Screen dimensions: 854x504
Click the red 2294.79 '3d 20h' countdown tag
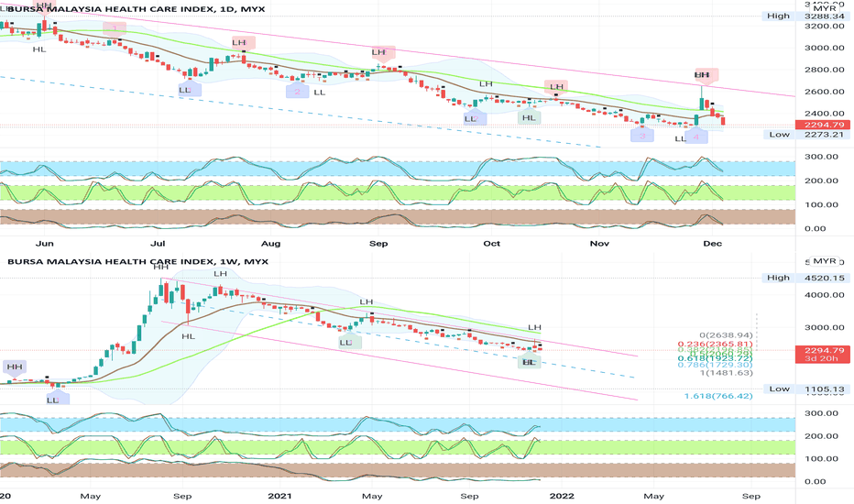(x=823, y=354)
